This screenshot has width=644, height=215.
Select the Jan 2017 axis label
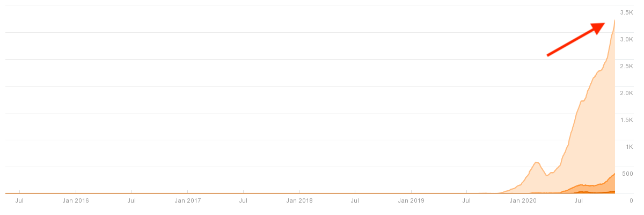[187, 200]
